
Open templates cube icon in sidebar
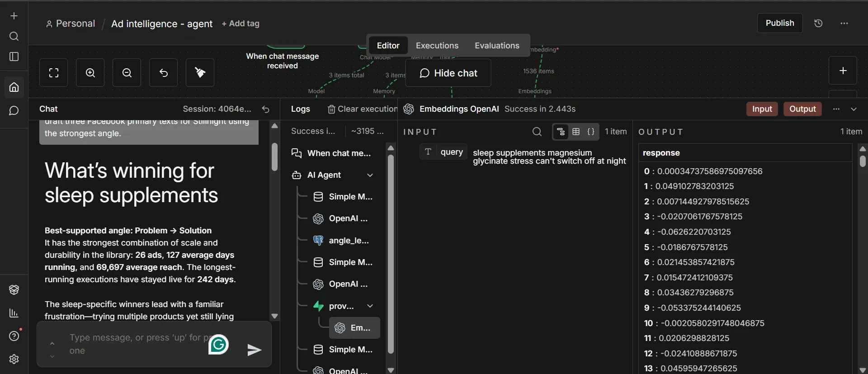14,290
